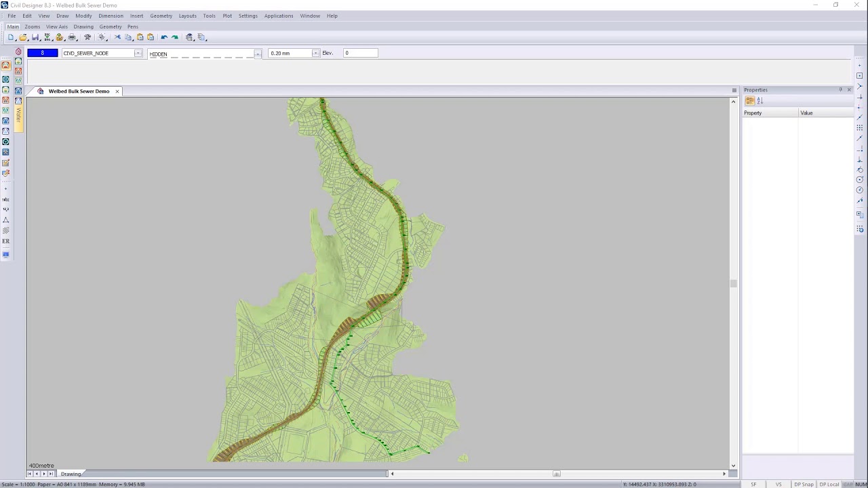Click the Property column header

coord(770,113)
